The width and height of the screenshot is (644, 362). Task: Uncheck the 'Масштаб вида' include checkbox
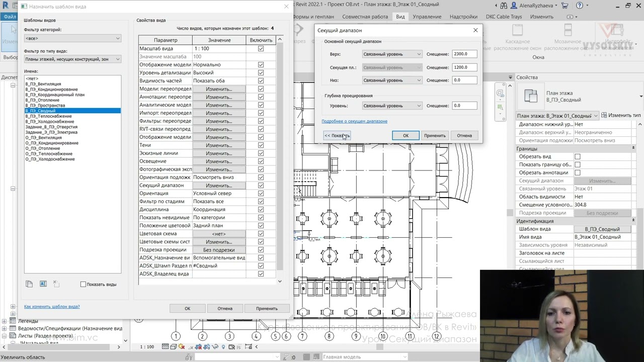tap(261, 49)
